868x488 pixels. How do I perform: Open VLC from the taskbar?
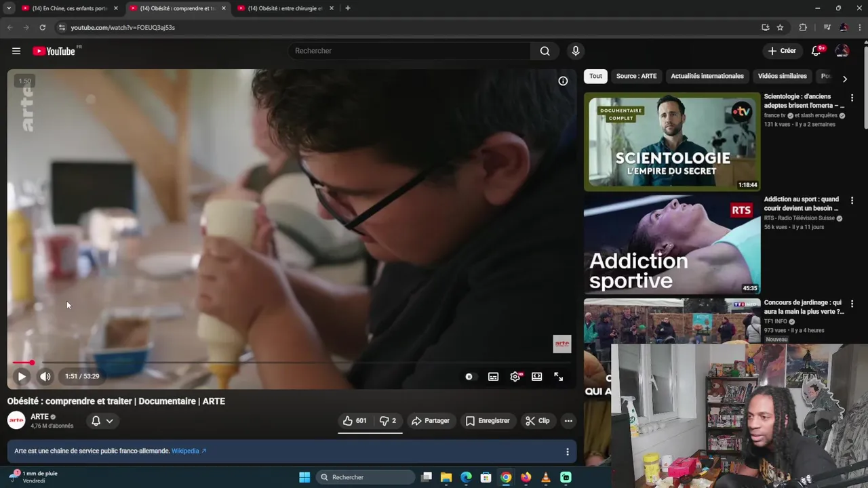pyautogui.click(x=546, y=477)
